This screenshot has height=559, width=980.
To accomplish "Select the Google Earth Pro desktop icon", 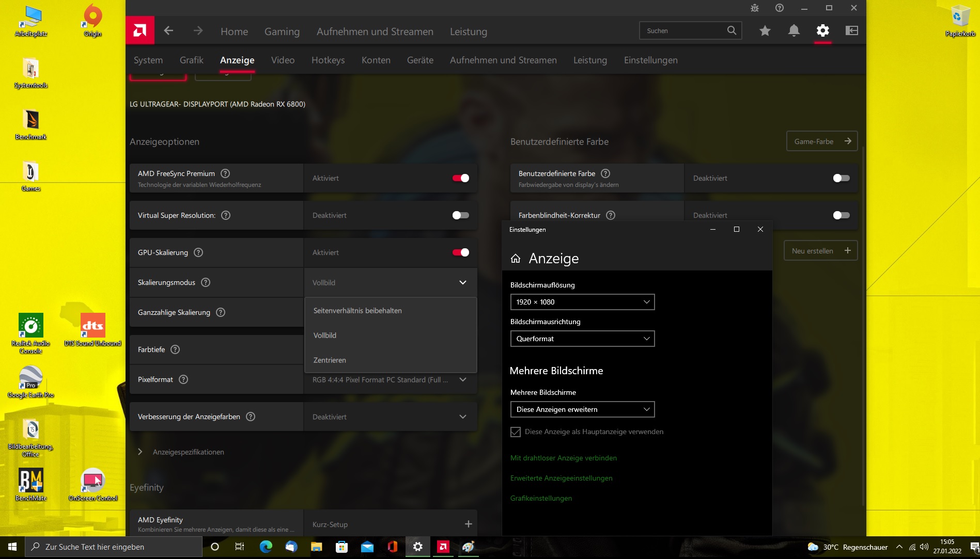I will (31, 382).
